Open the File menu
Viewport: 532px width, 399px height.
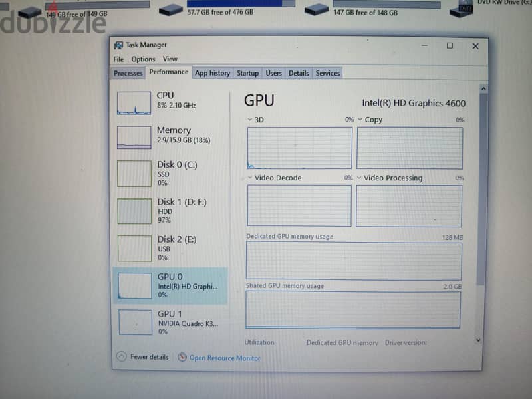(x=118, y=59)
